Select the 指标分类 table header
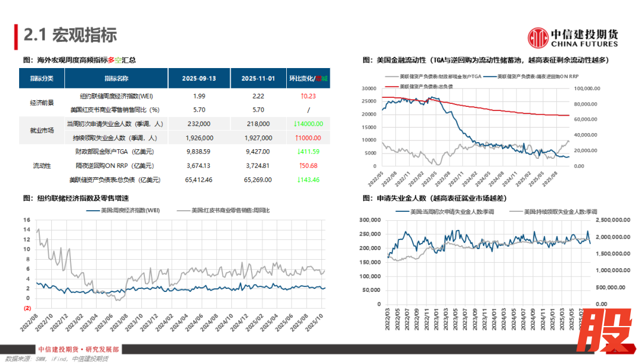This screenshot has width=644, height=363. 42,79
